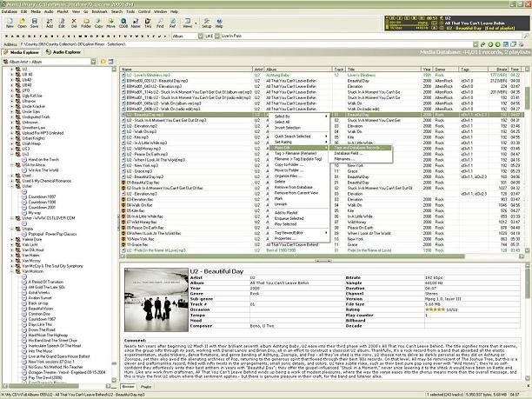The height and width of the screenshot is (399, 532).
Task: Open the Playlist menu
Action: click(63, 11)
